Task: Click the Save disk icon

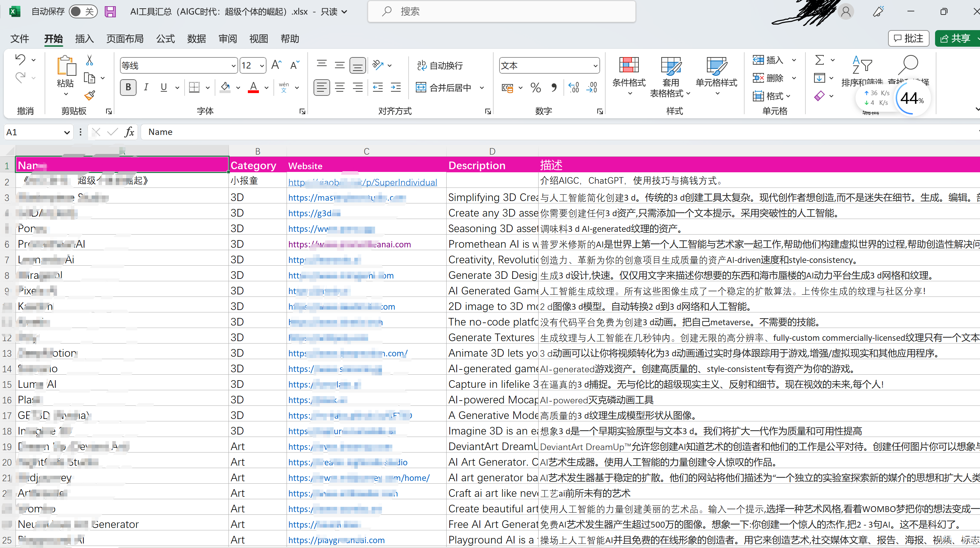Action: pyautogui.click(x=110, y=11)
